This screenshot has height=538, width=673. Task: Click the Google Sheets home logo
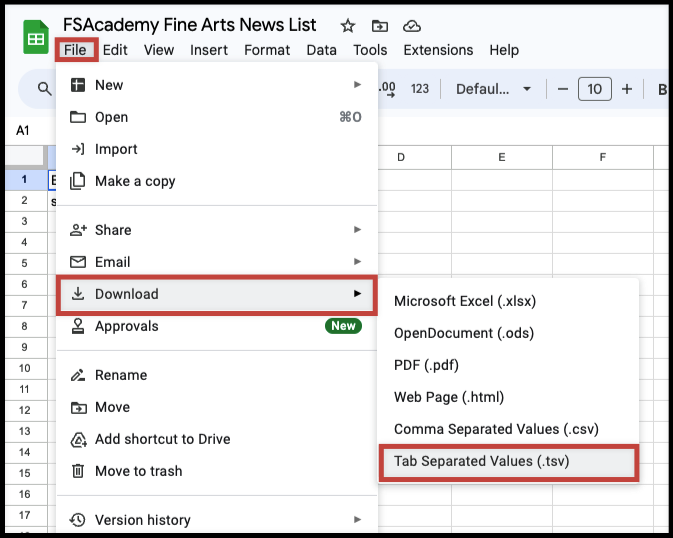tap(36, 37)
